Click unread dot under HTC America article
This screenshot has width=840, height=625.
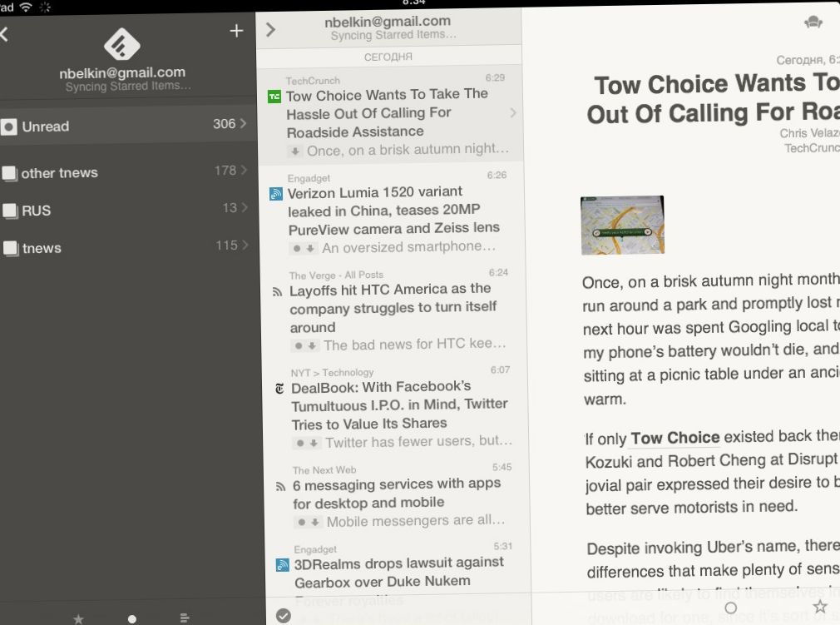tap(299, 345)
